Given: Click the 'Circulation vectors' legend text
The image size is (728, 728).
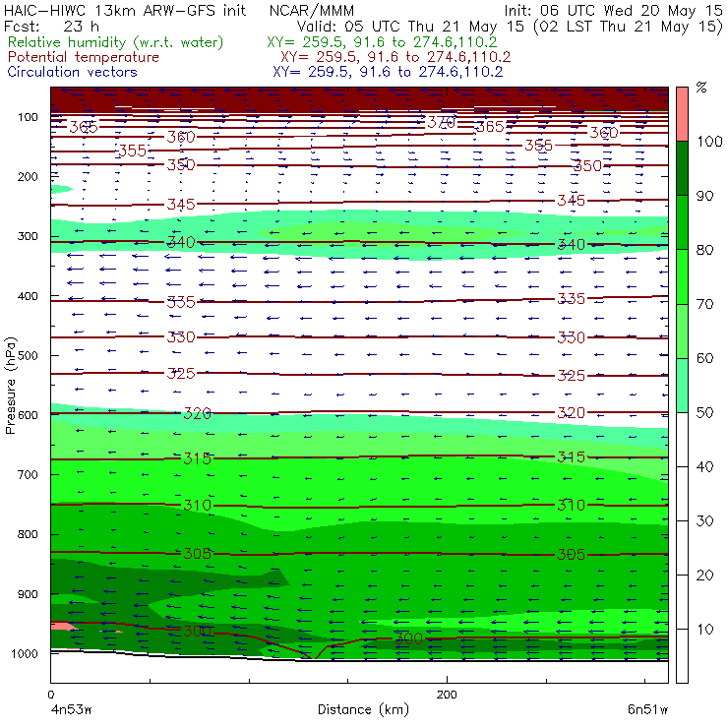Looking at the screenshot, I should pos(73,72).
